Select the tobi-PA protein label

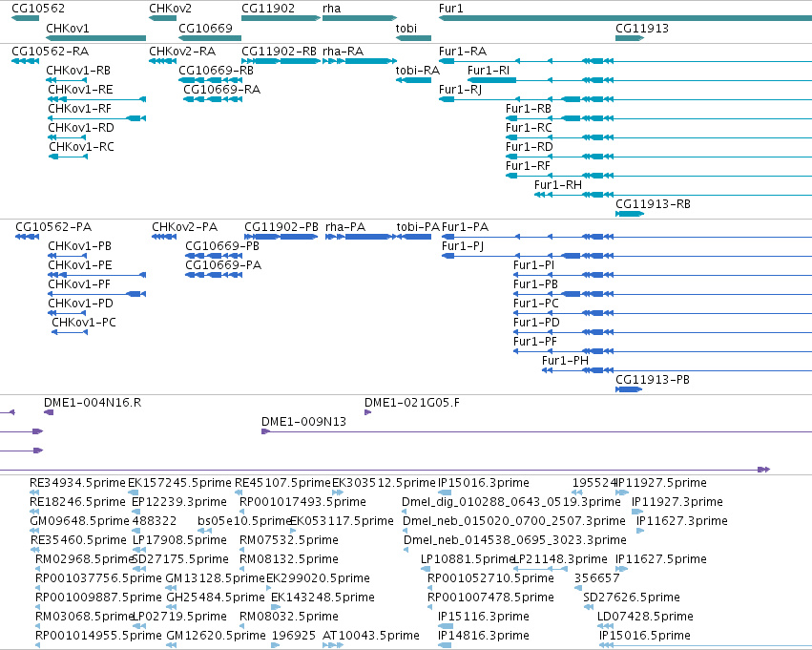(x=418, y=227)
